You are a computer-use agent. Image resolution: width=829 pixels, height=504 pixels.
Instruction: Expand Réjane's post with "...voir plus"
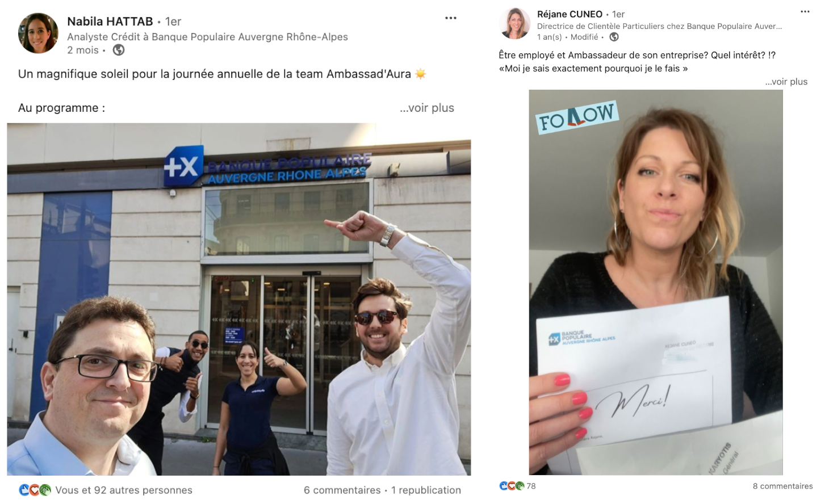coord(786,82)
